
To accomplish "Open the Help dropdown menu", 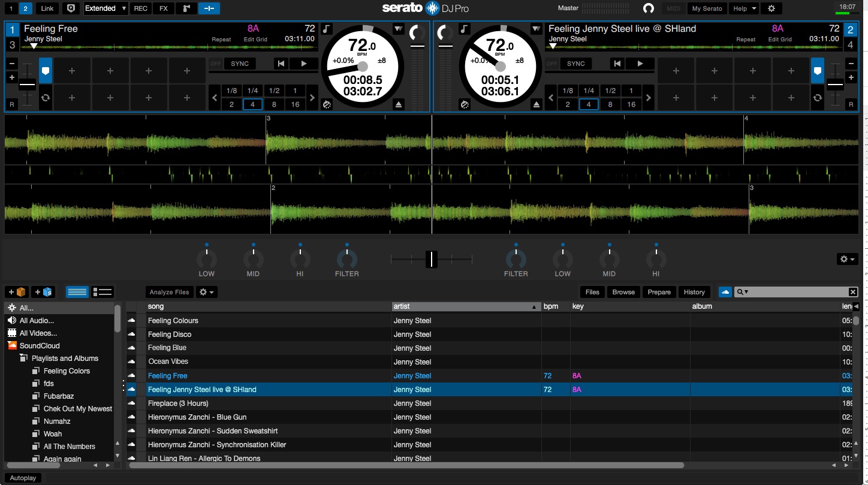I will click(745, 8).
